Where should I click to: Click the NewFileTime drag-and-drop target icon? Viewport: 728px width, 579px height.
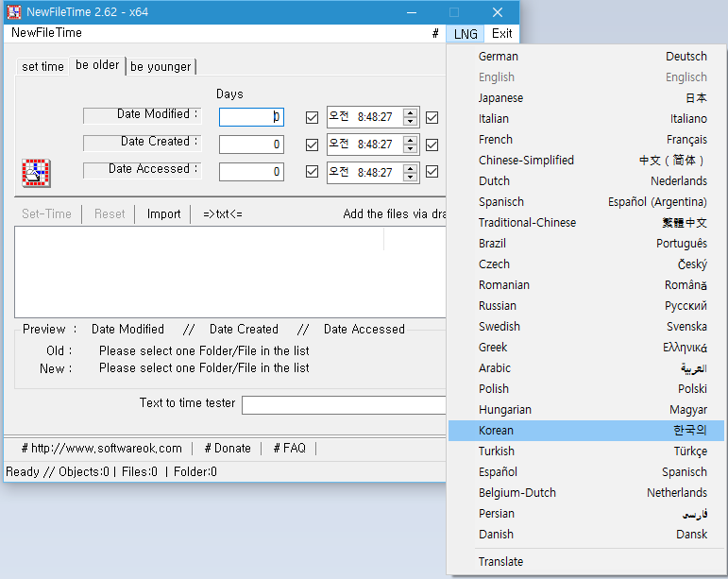point(36,173)
